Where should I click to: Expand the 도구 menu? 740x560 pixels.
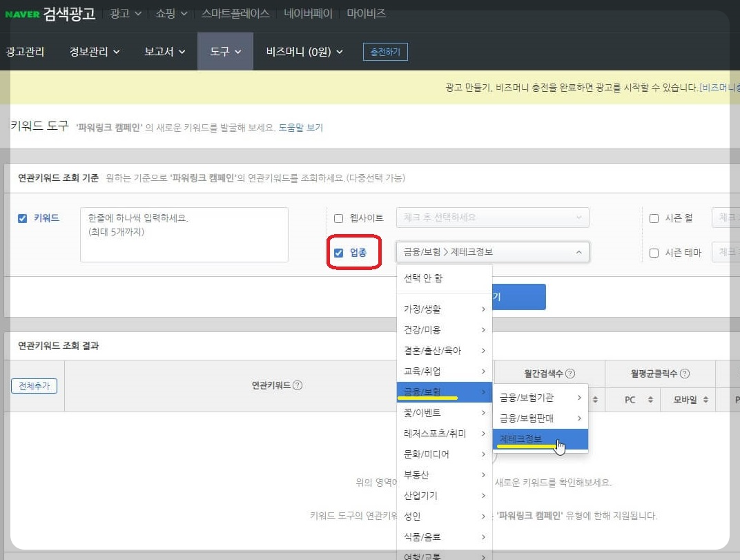pyautogui.click(x=225, y=52)
